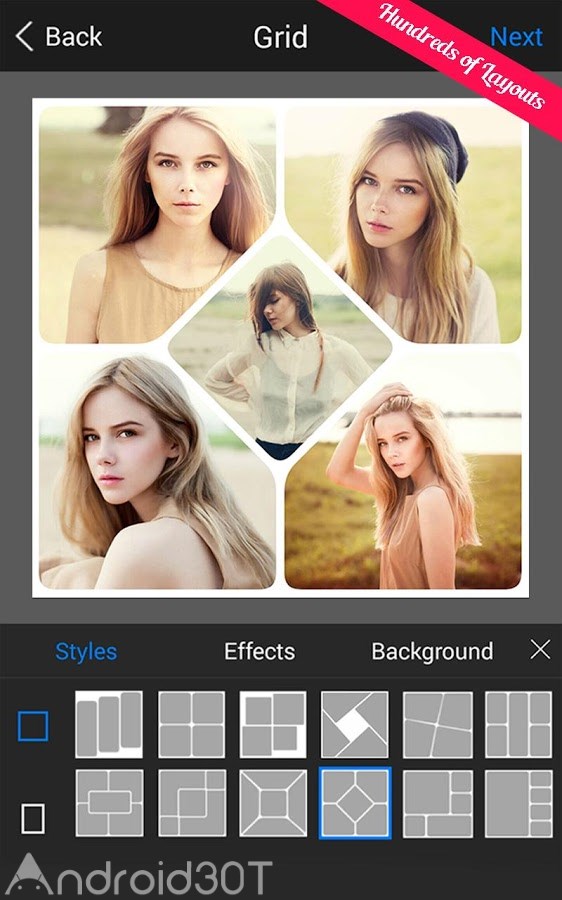The width and height of the screenshot is (562, 900).
Task: Open the Background tab
Action: 432,651
